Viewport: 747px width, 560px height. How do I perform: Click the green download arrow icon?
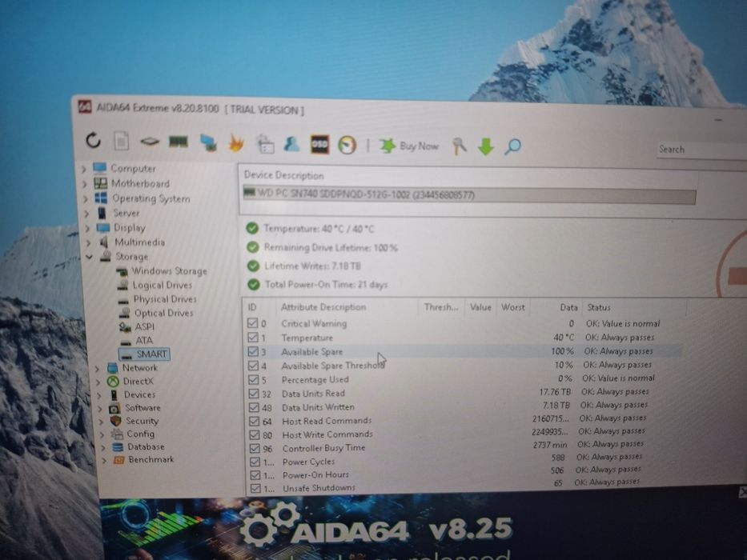click(x=485, y=146)
